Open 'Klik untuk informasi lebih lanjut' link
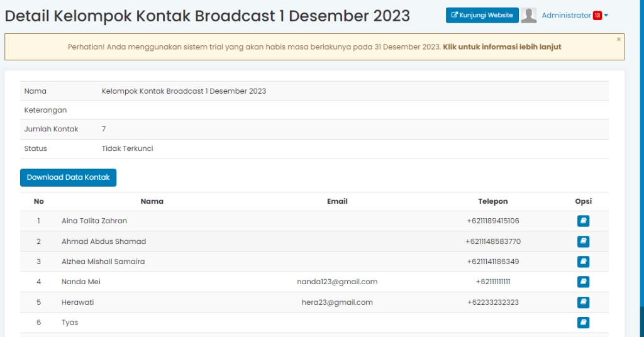The image size is (644, 337). [502, 47]
